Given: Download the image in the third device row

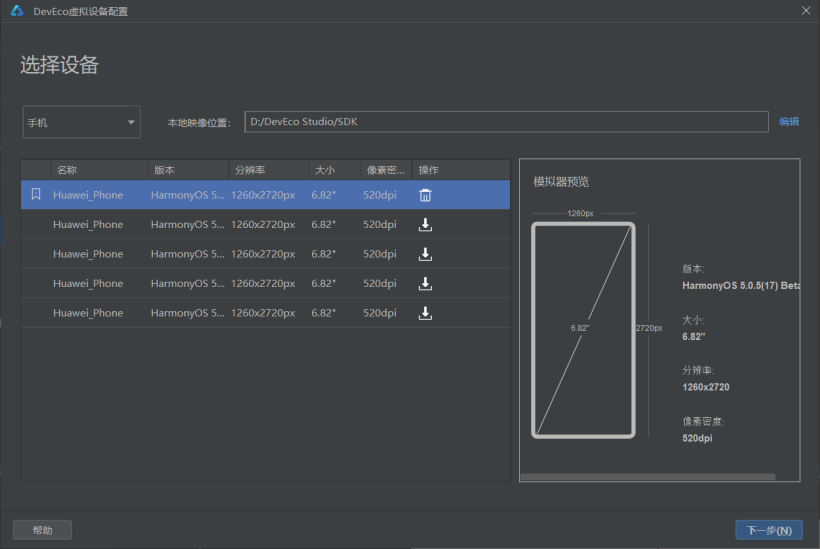Looking at the screenshot, I should click(425, 254).
